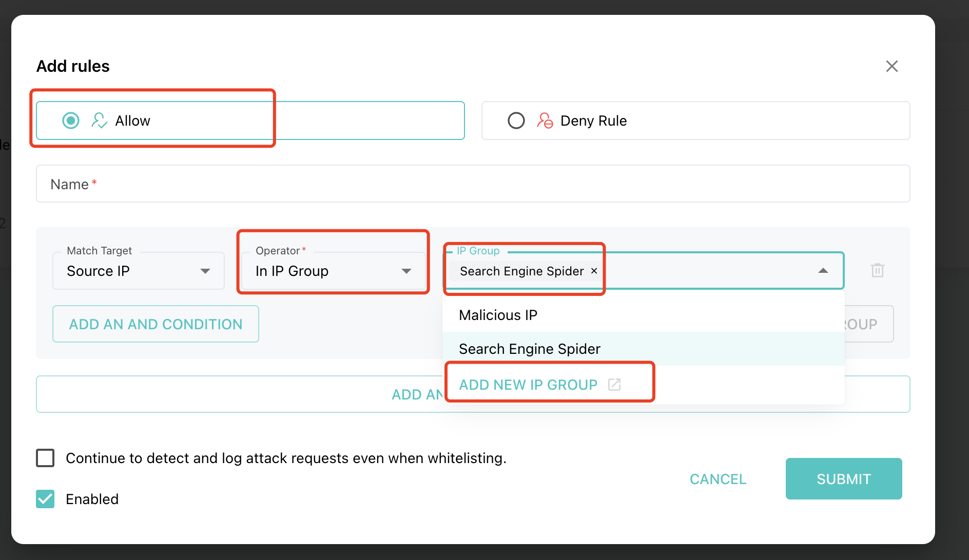Close the Add rules dialog
Screen dimensions: 969x560
[892, 66]
